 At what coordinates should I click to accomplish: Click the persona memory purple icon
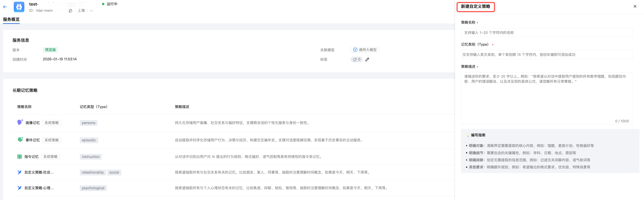tap(20, 122)
